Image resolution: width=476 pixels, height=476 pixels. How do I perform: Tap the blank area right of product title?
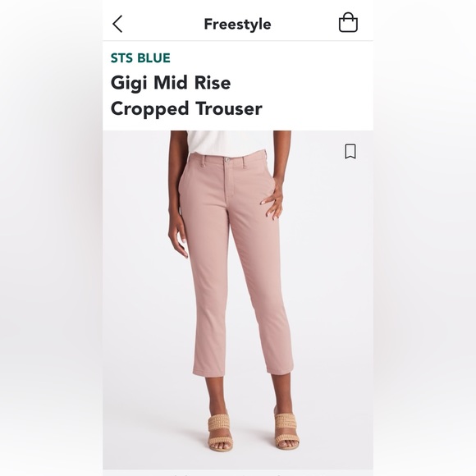(318, 96)
